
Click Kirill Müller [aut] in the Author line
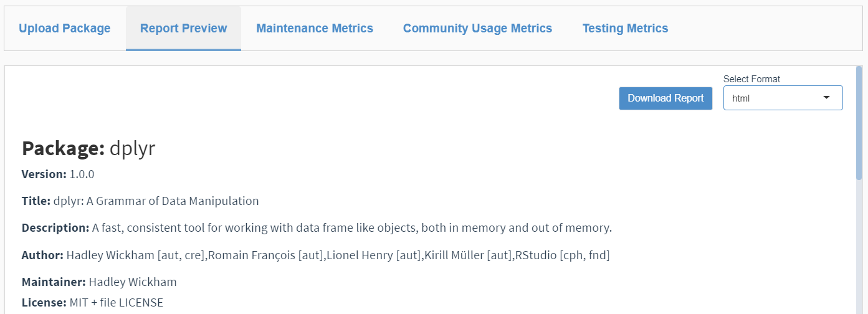(469, 255)
